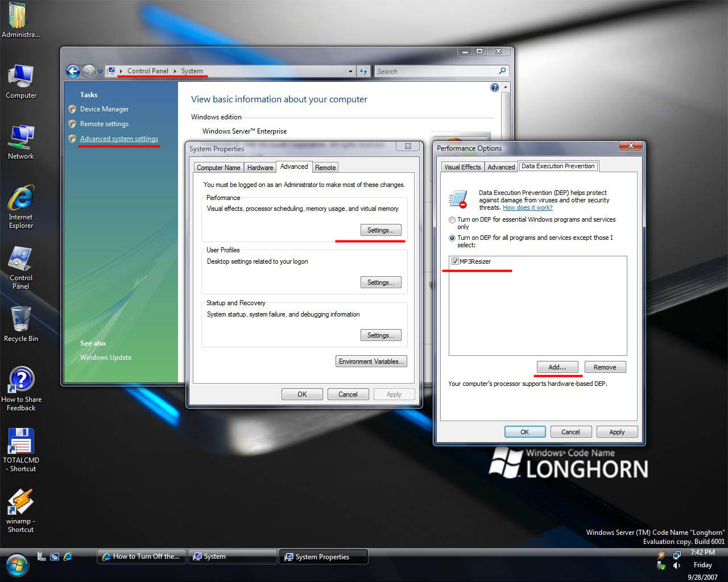The width and height of the screenshot is (728, 582).
Task: Open the Network desktop icon
Action: pos(21,137)
